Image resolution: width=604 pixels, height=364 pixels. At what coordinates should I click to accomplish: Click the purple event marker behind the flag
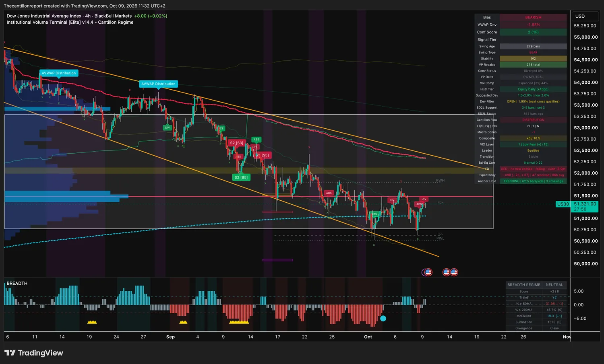point(424,272)
